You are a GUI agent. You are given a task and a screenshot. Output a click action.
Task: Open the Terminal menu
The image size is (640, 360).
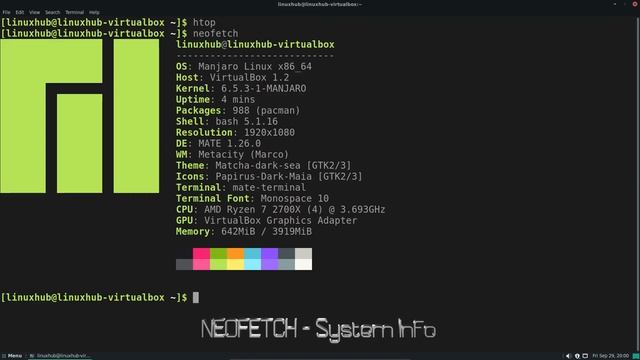74,12
